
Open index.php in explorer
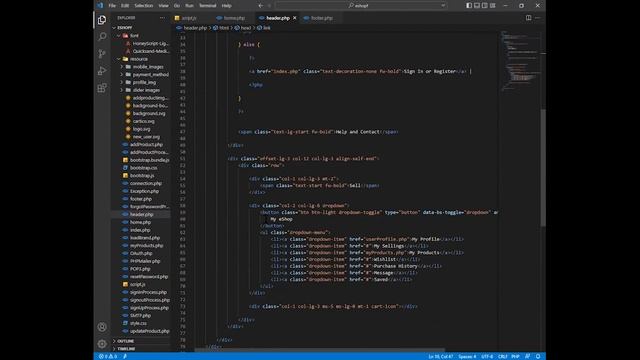pos(141,230)
